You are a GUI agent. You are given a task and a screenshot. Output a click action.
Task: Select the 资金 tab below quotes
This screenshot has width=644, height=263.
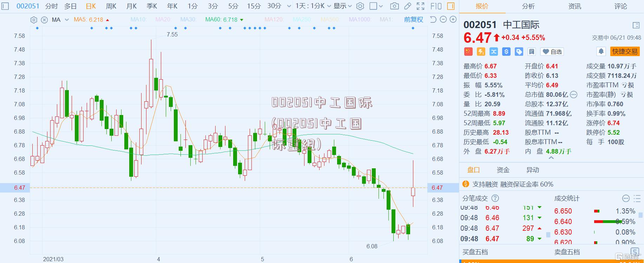point(503,170)
